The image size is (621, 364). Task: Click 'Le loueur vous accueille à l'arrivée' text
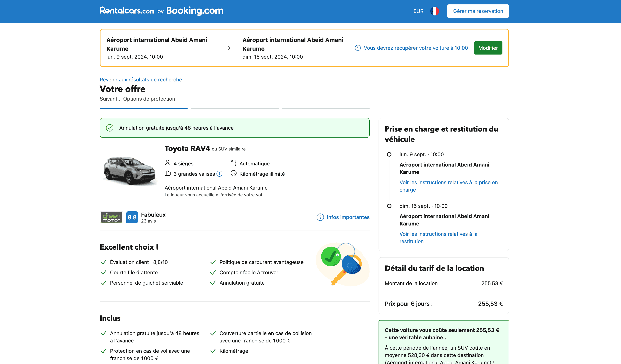click(213, 195)
